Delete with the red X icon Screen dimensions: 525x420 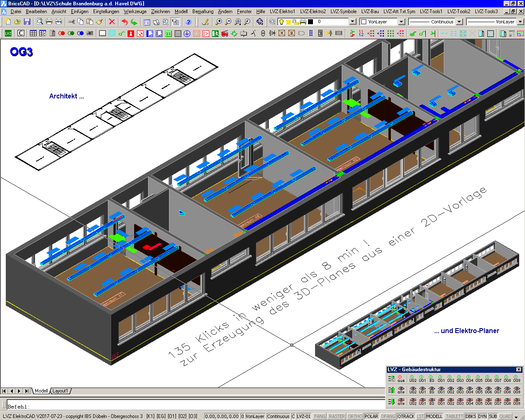coord(112,21)
